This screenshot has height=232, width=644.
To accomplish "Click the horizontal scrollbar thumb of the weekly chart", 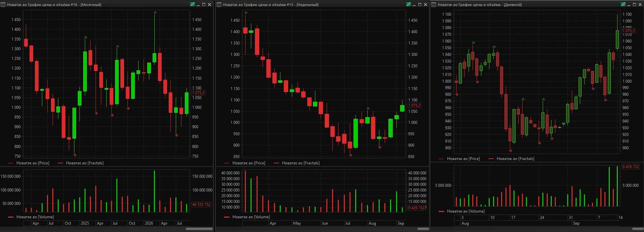I will tap(423, 229).
